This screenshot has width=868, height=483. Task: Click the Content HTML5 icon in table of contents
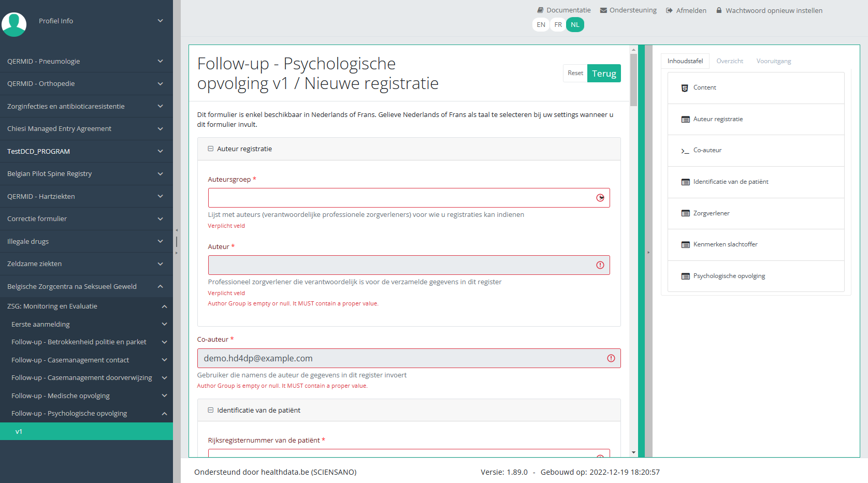tap(685, 88)
